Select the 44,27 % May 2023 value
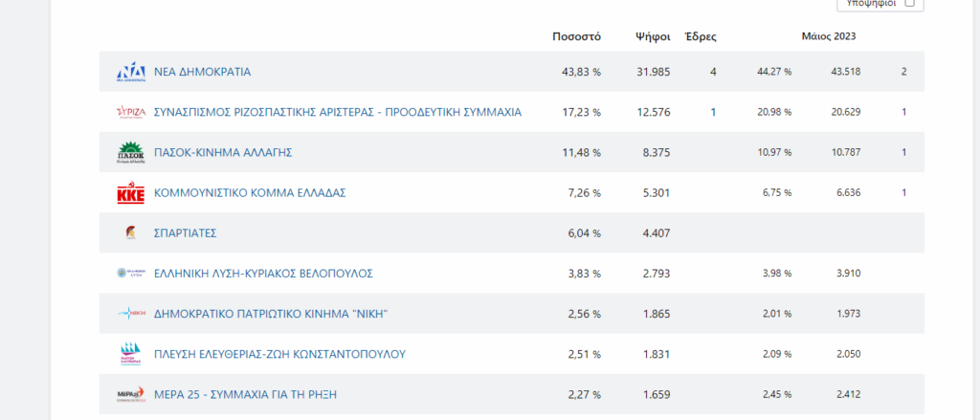 774,72
